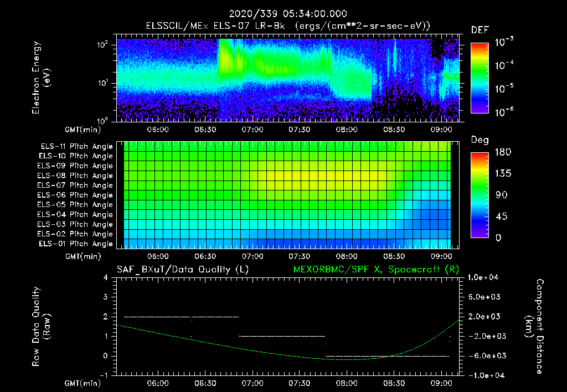
Task: Select the ELS-03 Pitch Angle row label
Action: click(x=75, y=224)
